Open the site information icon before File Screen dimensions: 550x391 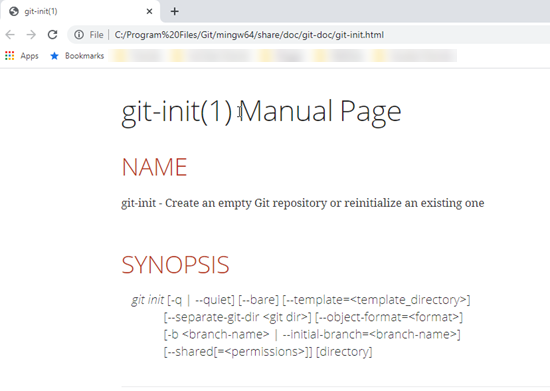[x=79, y=35]
